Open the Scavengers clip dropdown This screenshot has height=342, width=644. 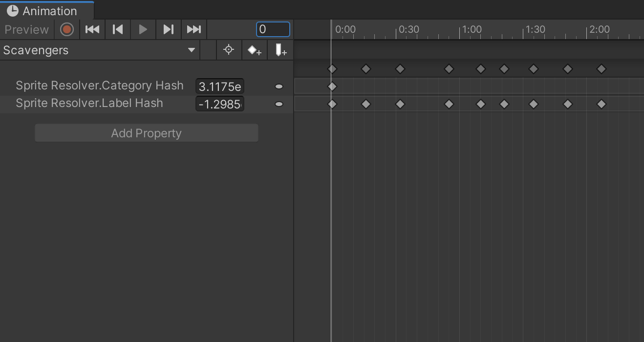pyautogui.click(x=100, y=50)
